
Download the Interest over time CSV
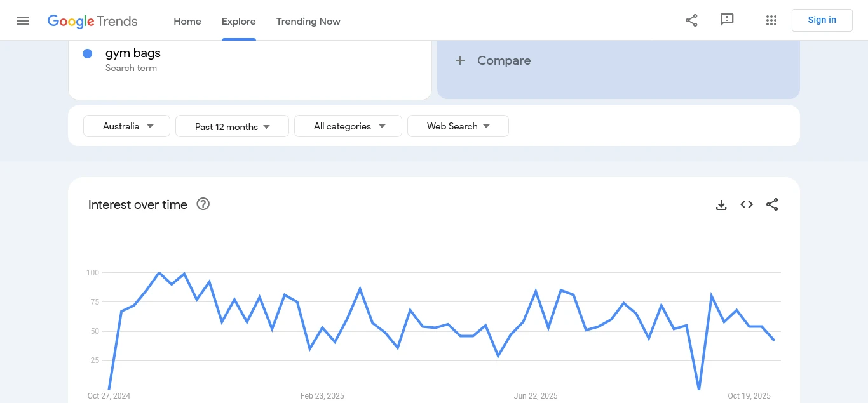(721, 205)
